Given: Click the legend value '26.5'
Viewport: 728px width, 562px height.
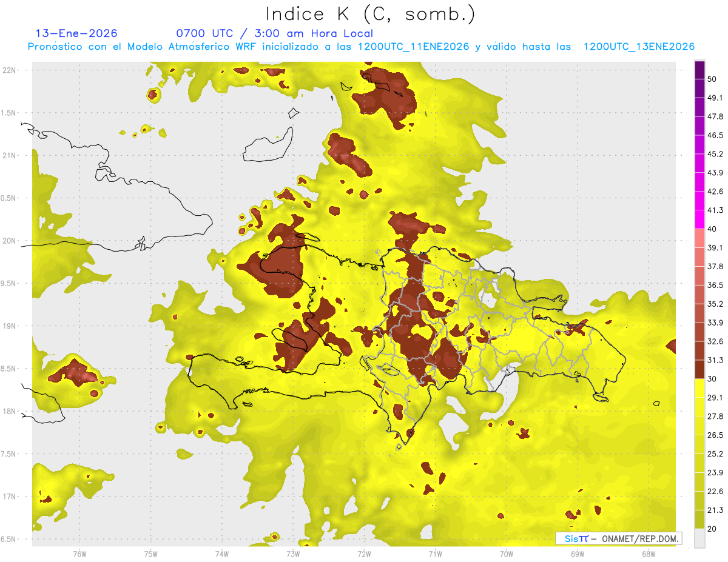Looking at the screenshot, I should click(715, 435).
